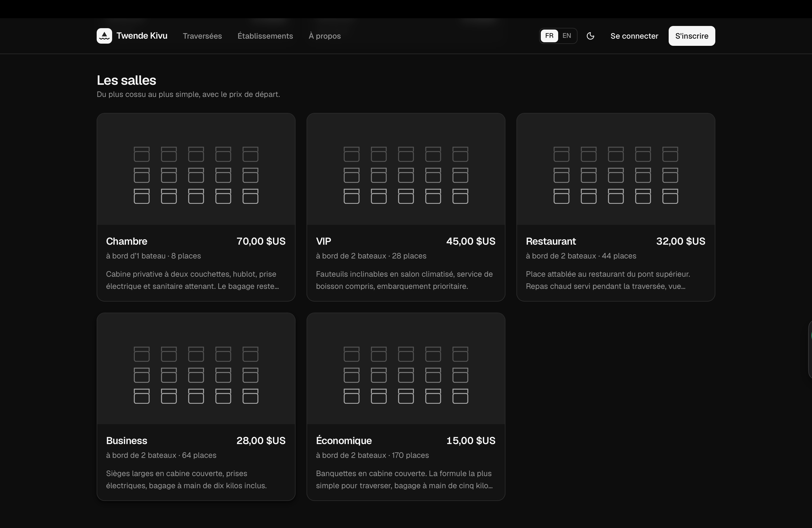Image resolution: width=812 pixels, height=528 pixels.
Task: Open the Traversées menu item
Action: tap(202, 36)
